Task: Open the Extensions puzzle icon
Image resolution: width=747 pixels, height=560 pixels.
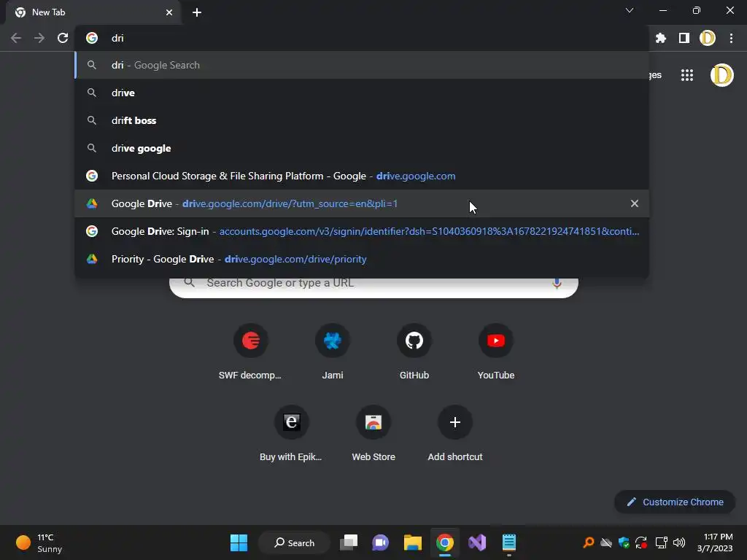Action: click(x=661, y=38)
